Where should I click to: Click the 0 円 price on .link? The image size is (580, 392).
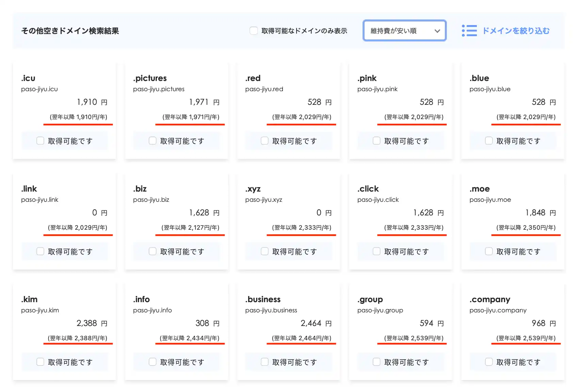(x=100, y=213)
